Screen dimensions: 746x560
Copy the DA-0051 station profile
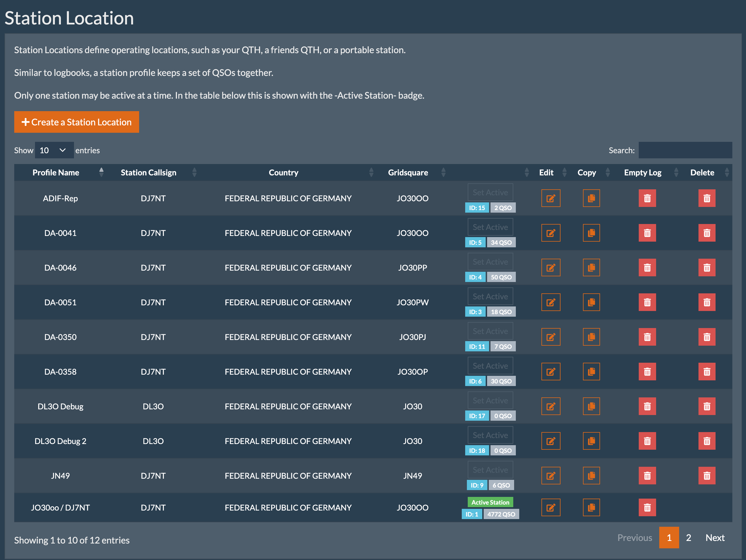(x=591, y=302)
